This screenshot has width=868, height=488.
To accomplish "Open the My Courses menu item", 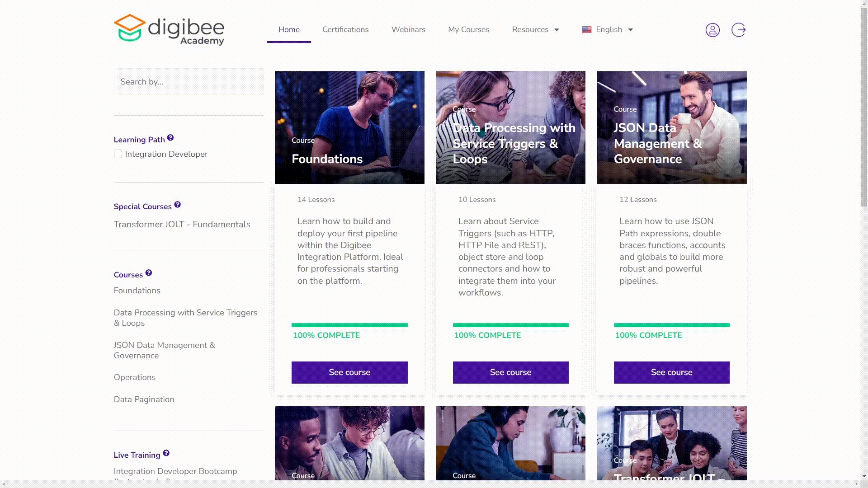I will 469,30.
